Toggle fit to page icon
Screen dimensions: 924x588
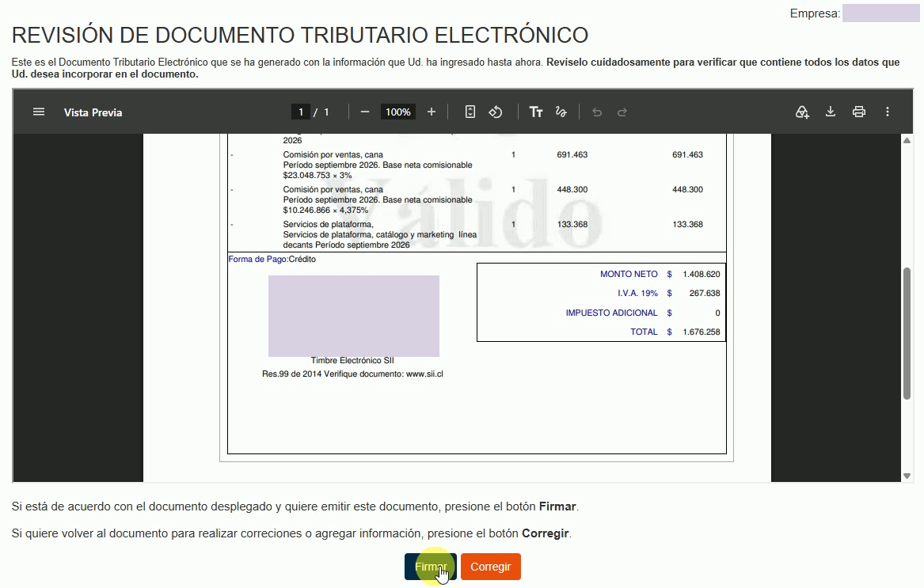[470, 112]
